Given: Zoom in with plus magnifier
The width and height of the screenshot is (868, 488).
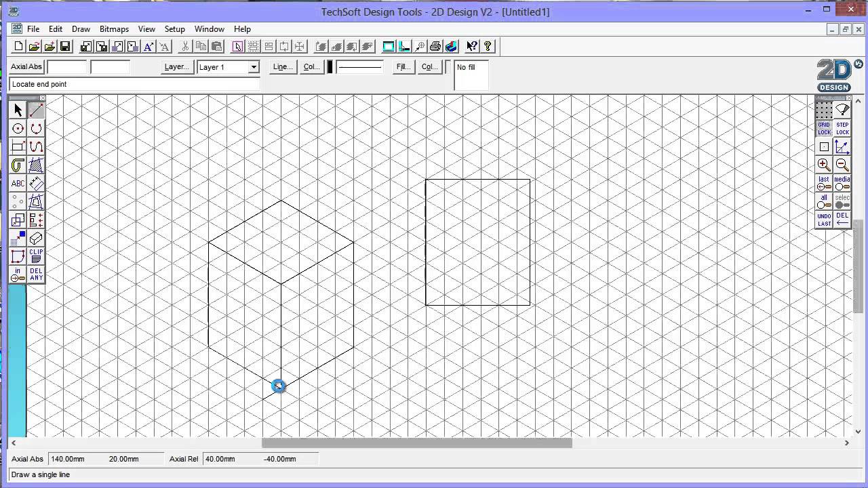Looking at the screenshot, I should pyautogui.click(x=824, y=165).
